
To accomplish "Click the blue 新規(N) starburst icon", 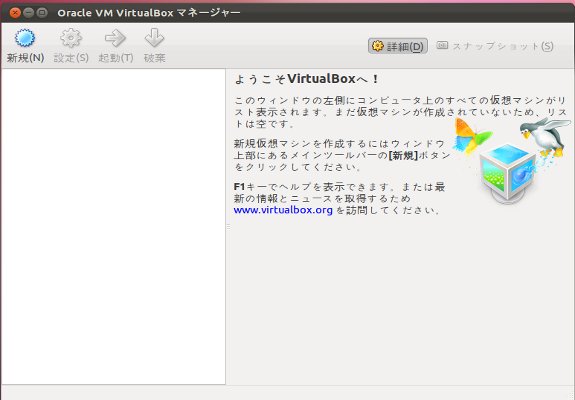I will (25, 38).
